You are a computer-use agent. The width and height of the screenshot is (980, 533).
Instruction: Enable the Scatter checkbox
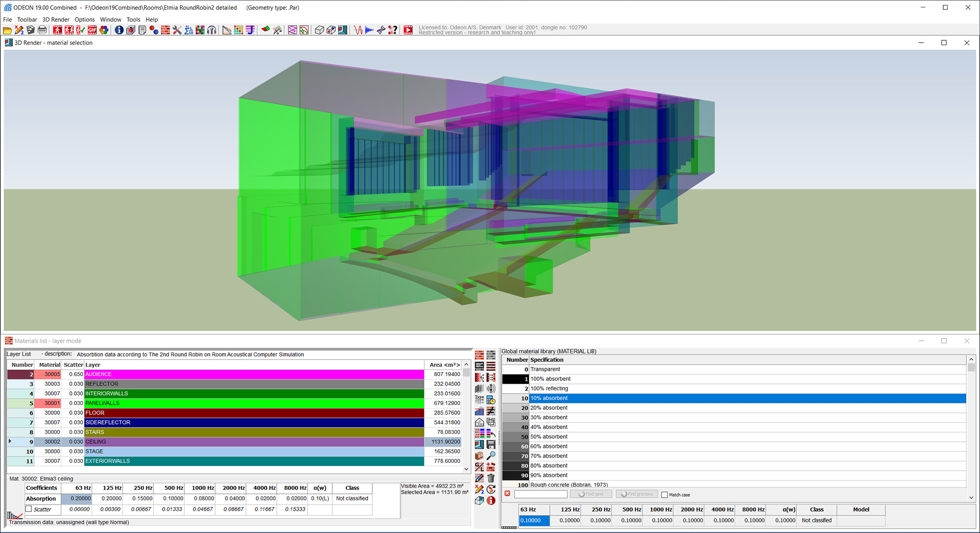(x=29, y=509)
